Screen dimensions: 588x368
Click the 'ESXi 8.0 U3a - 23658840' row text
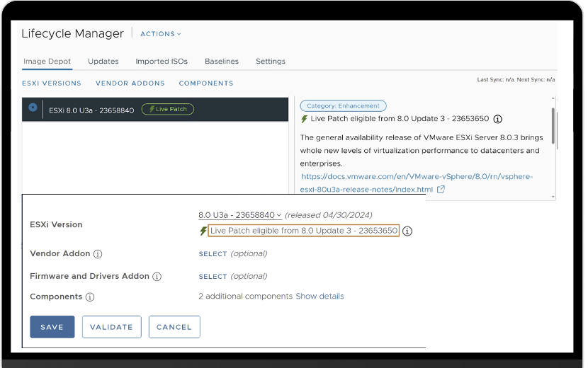pyautogui.click(x=91, y=110)
